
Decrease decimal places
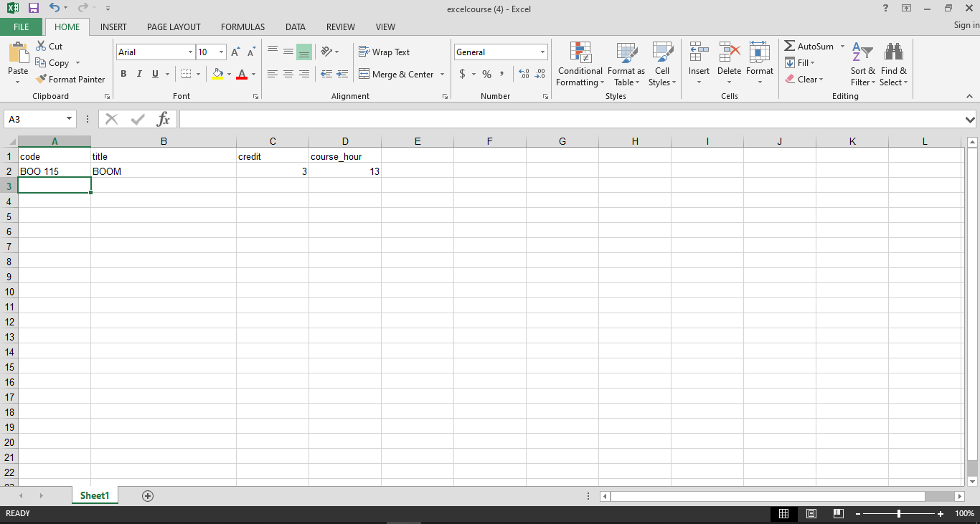pyautogui.click(x=540, y=74)
